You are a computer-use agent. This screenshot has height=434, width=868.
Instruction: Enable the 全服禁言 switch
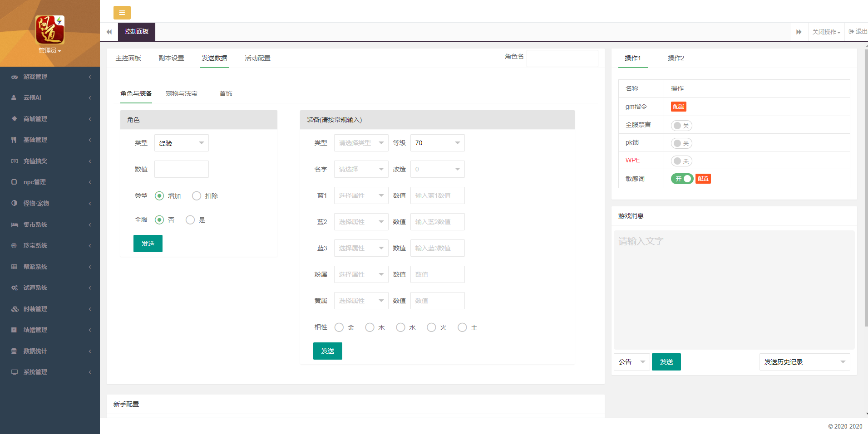[x=681, y=125]
